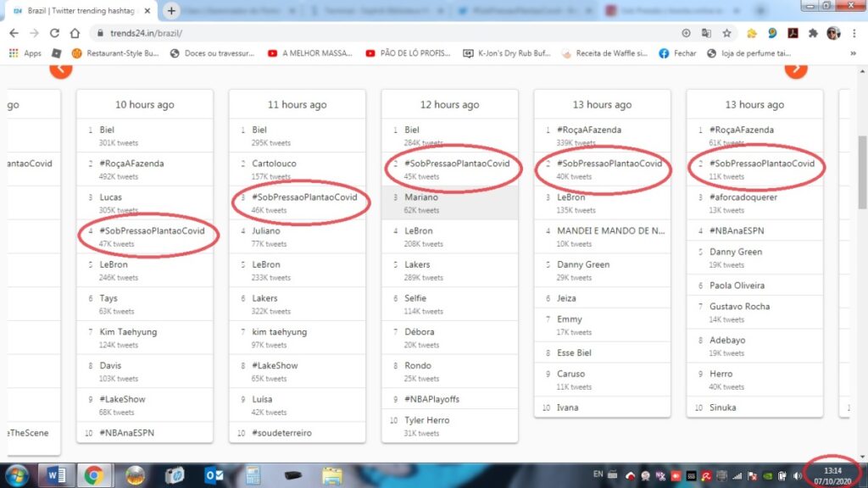The height and width of the screenshot is (488, 868).
Task: Click the page vertical scrollbar thumb
Action: [862, 172]
